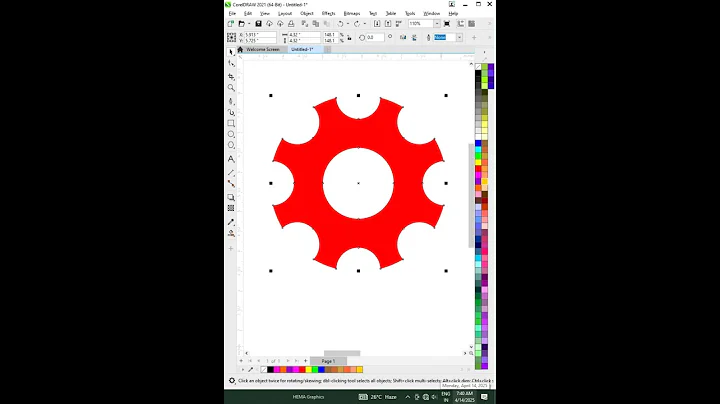The image size is (720, 404).
Task: Click the Open folder icon
Action: (242, 23)
